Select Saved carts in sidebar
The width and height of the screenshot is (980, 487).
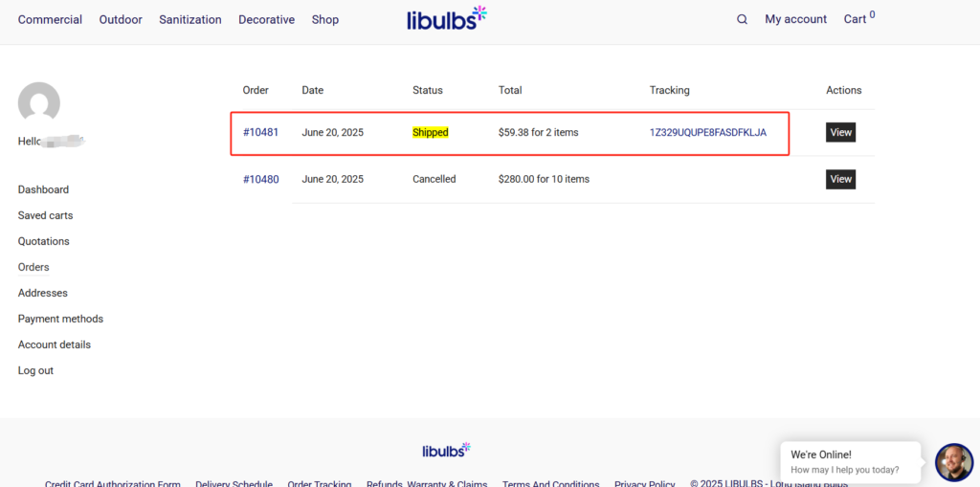pyautogui.click(x=45, y=215)
